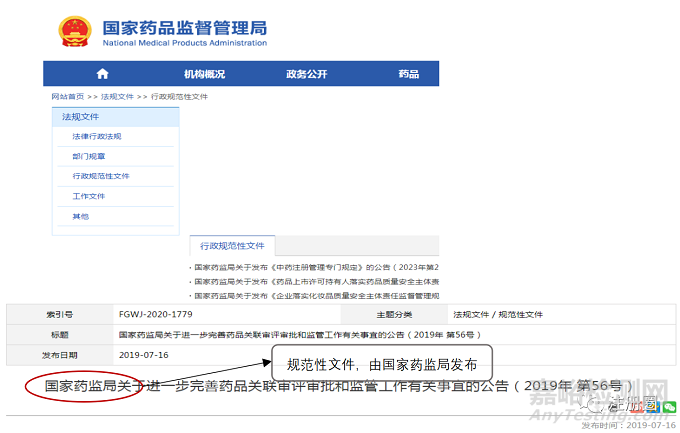Open the 企业落实化妆品质量安全 announcement link
This screenshot has height=433, width=680.
pyautogui.click(x=315, y=295)
